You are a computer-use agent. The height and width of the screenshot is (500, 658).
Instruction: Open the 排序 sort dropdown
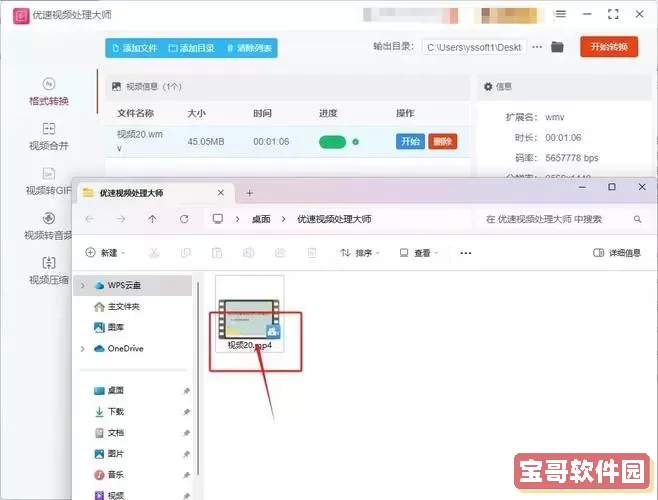pos(360,253)
